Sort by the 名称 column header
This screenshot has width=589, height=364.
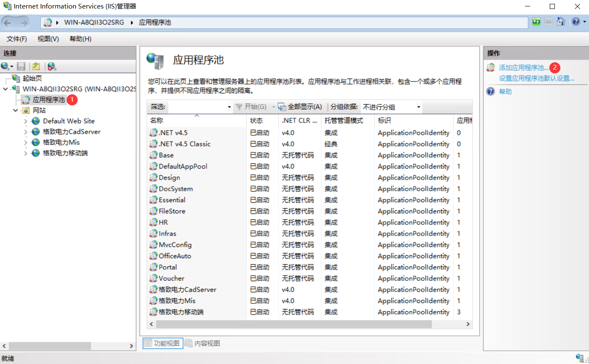click(197, 121)
